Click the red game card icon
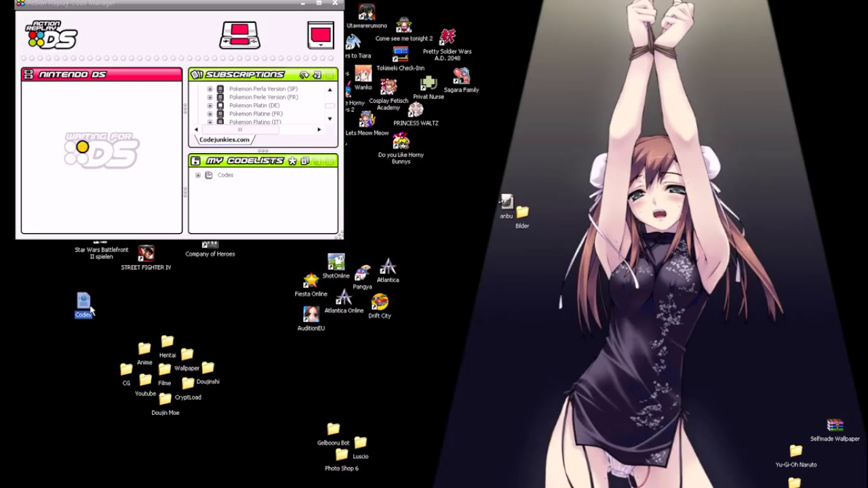This screenshot has height=488, width=868. tap(321, 35)
